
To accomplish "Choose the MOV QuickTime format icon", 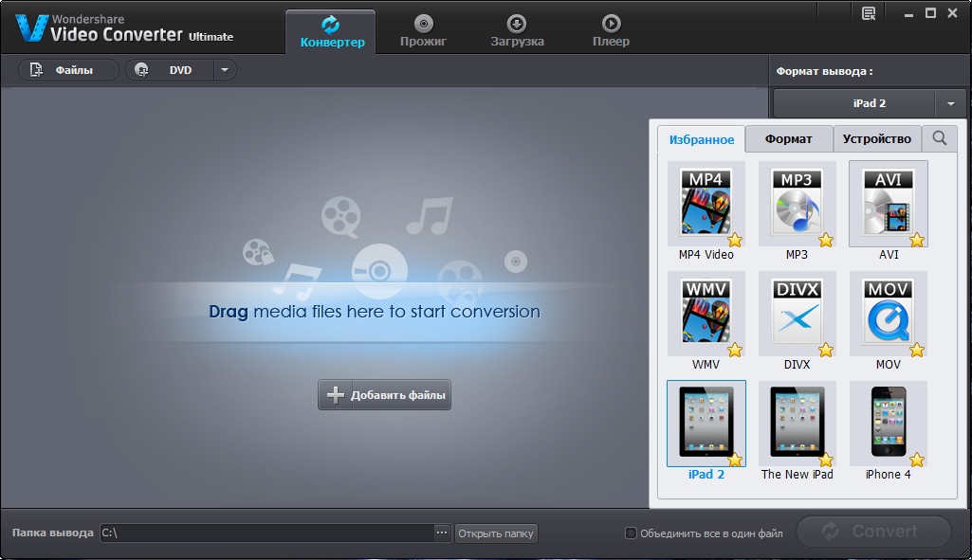I will 888,312.
